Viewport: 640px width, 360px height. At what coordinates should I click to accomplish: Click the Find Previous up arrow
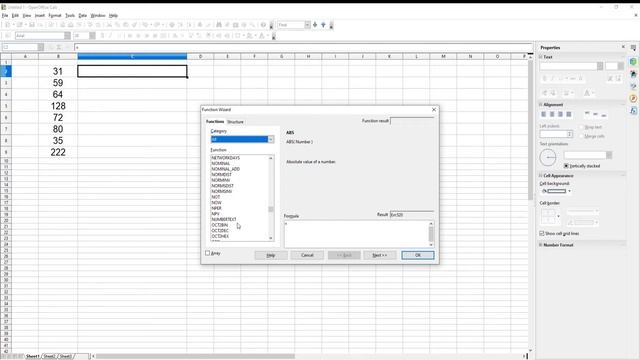coord(323,25)
